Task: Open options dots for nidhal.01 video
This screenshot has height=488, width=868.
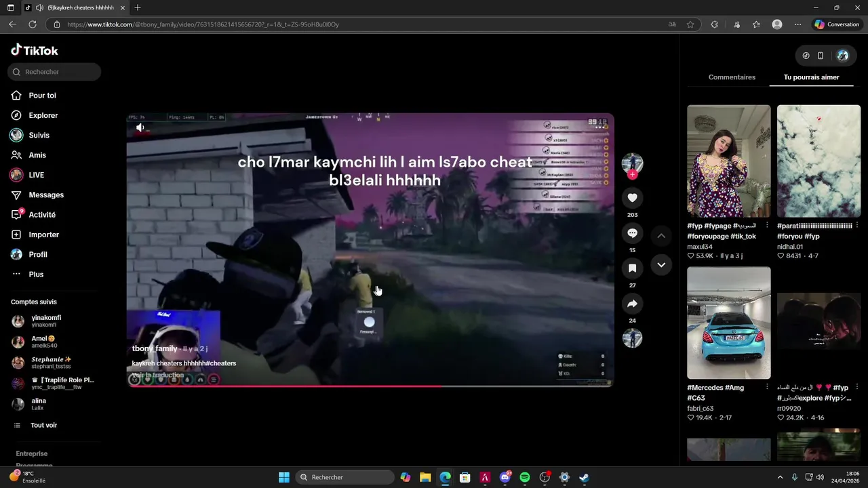Action: tap(857, 225)
